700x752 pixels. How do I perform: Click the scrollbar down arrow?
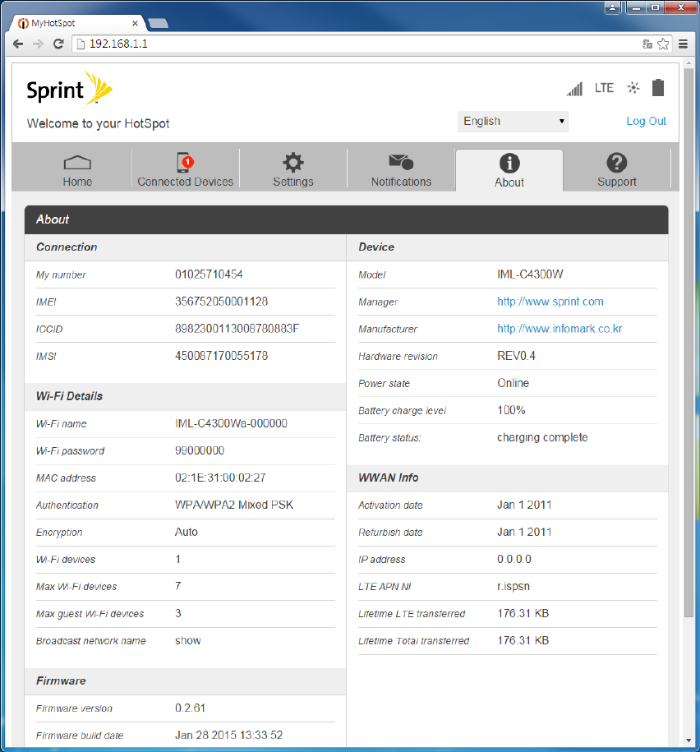(x=689, y=740)
